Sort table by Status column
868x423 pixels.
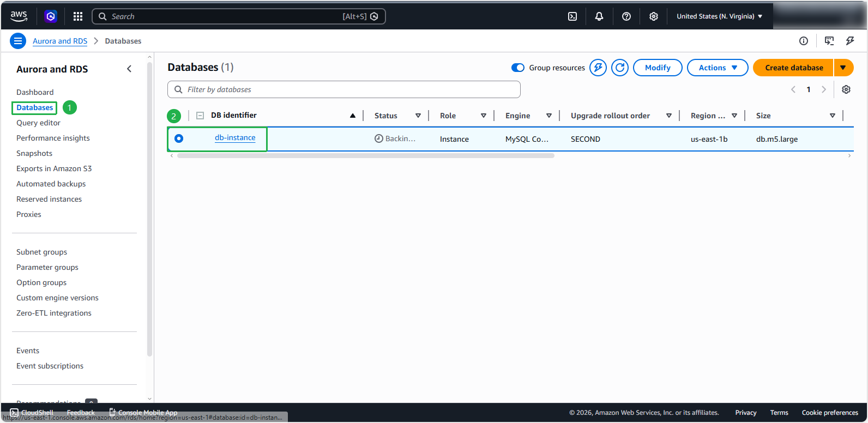point(418,116)
